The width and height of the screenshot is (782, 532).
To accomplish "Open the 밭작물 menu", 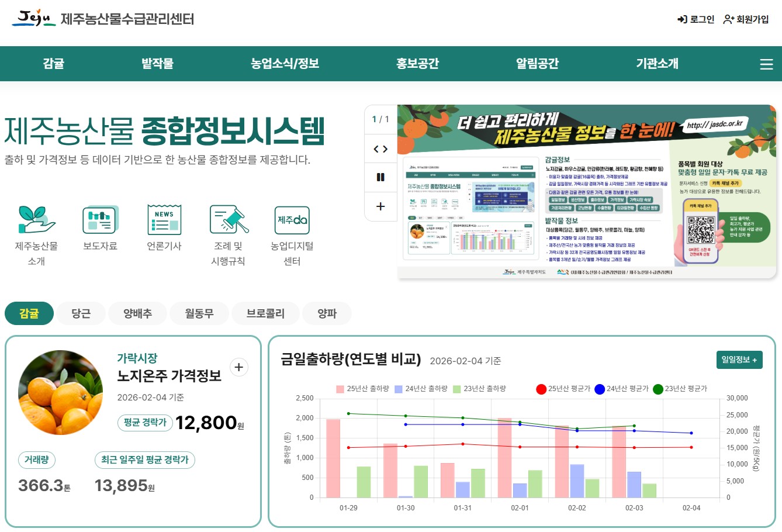I will pos(157,64).
